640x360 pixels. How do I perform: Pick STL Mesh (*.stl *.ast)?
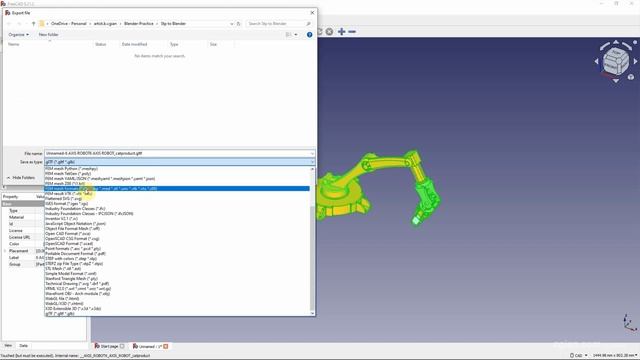[63, 269]
